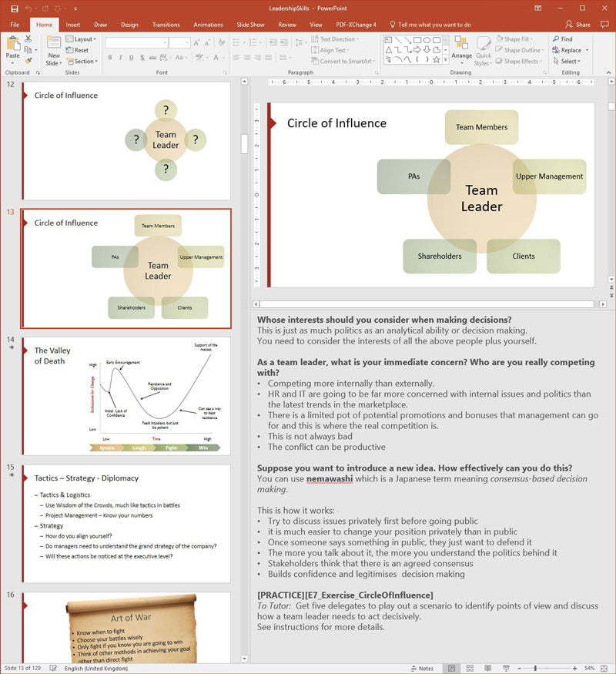Click the Numbering list icon
The width and height of the screenshot is (616, 674).
click(253, 42)
